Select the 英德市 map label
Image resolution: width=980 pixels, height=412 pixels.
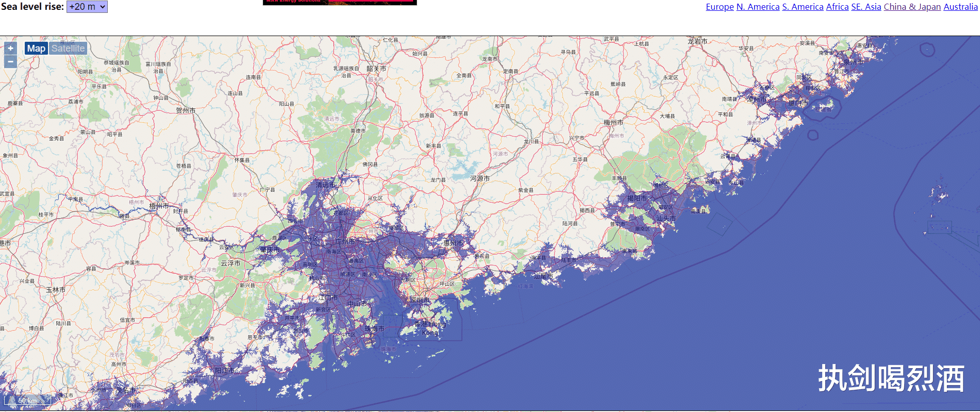(358, 131)
